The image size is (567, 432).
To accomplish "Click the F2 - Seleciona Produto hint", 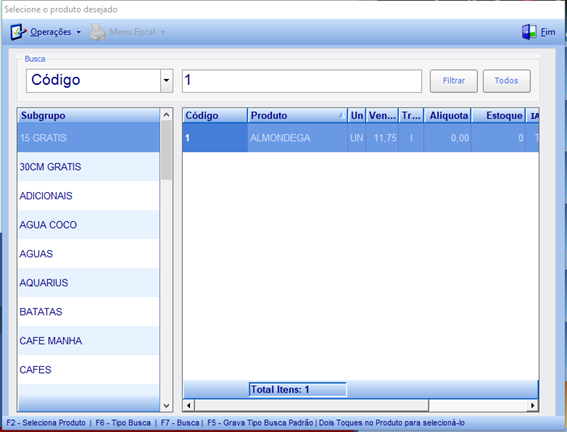I will click(x=46, y=423).
